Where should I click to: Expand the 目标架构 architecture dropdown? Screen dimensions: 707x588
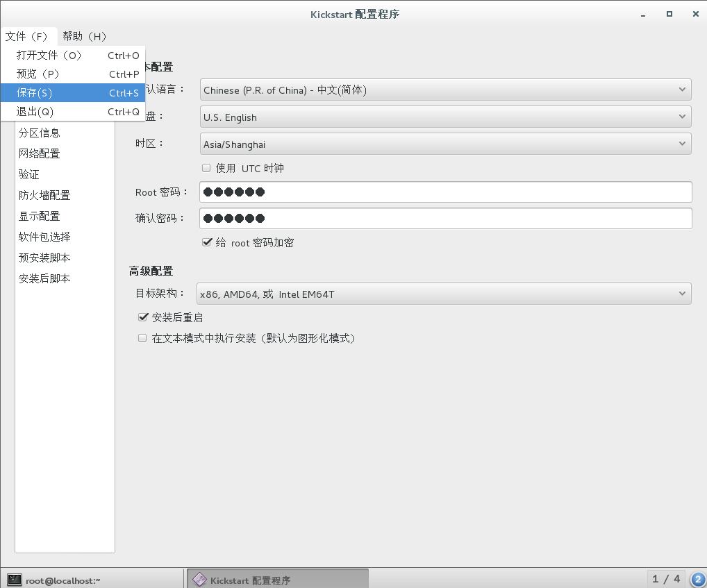pos(444,294)
